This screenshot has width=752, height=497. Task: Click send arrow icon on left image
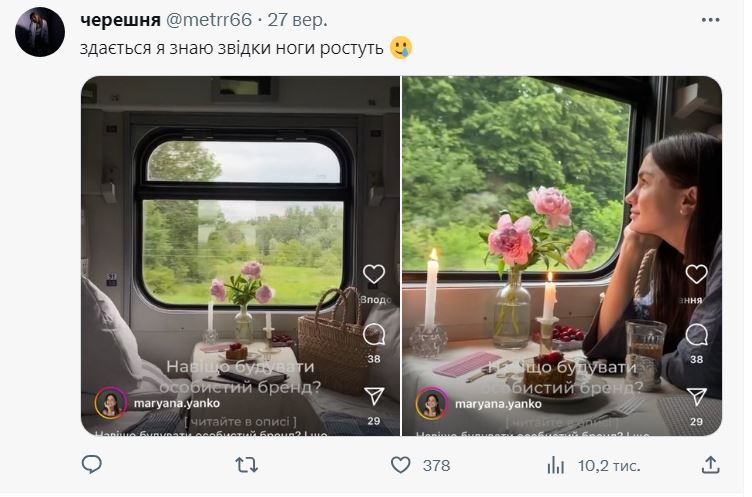tap(374, 396)
